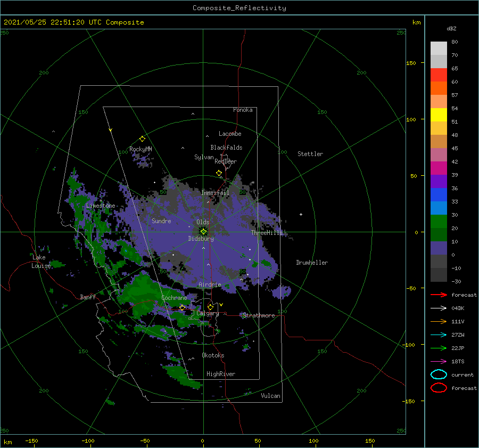Screen dimensions: 479x448
Task: Click the Calgary city label
Action: tap(208, 313)
